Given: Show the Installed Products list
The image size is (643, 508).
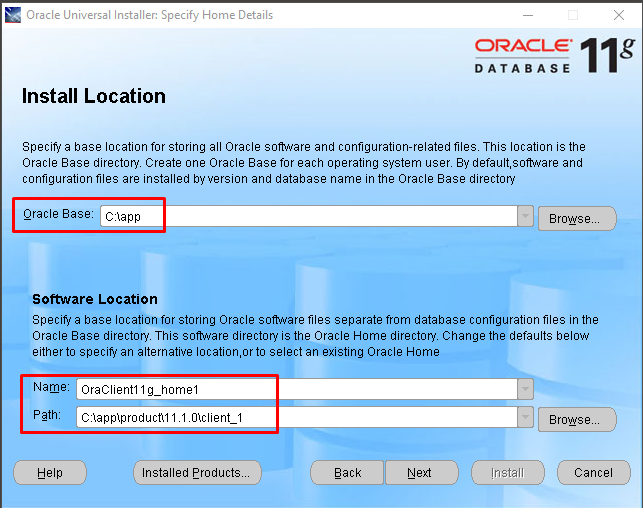Looking at the screenshot, I should click(197, 473).
